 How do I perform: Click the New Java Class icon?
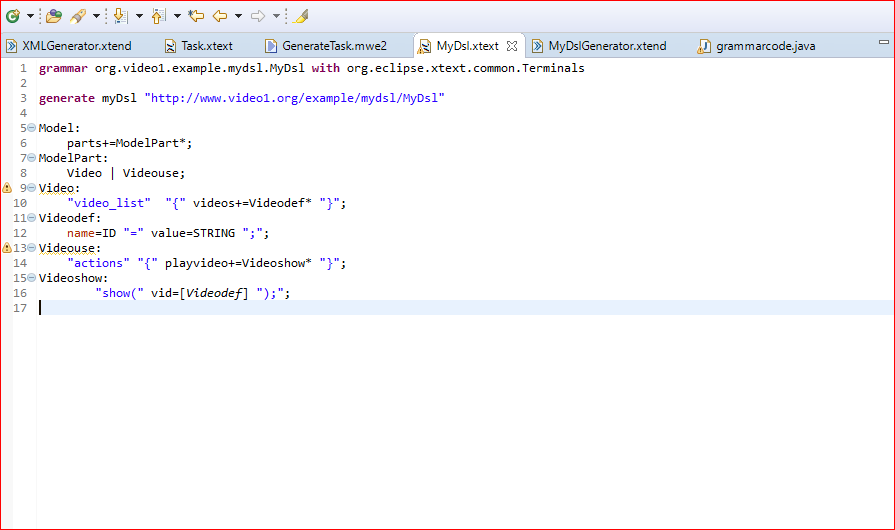pyautogui.click(x=13, y=16)
